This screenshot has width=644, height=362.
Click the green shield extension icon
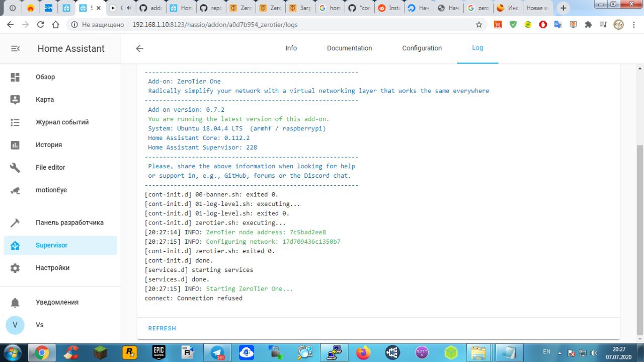point(513,25)
